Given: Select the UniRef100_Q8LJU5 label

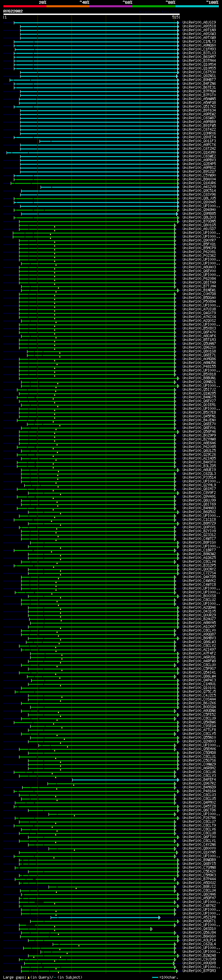Looking at the screenshot, I should tap(199, 199).
